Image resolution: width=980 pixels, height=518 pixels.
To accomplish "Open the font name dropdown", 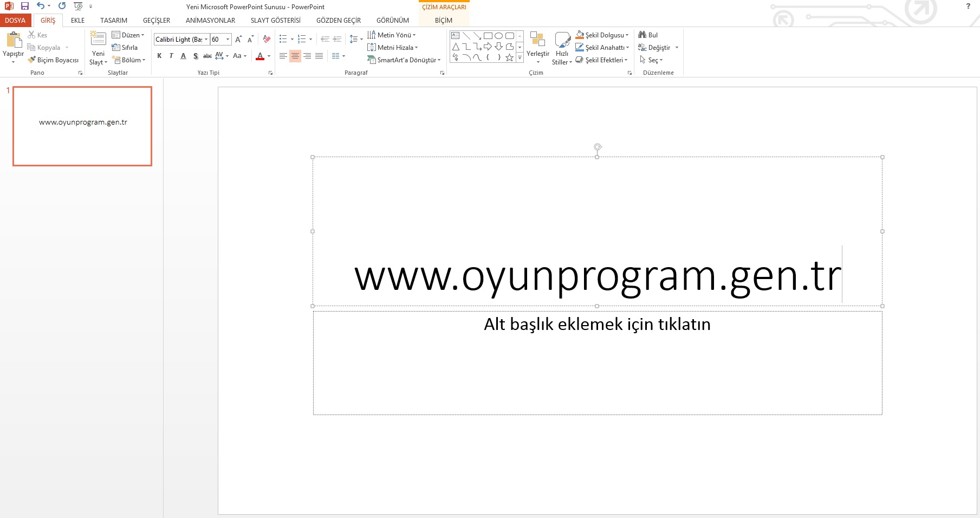I will pos(206,40).
